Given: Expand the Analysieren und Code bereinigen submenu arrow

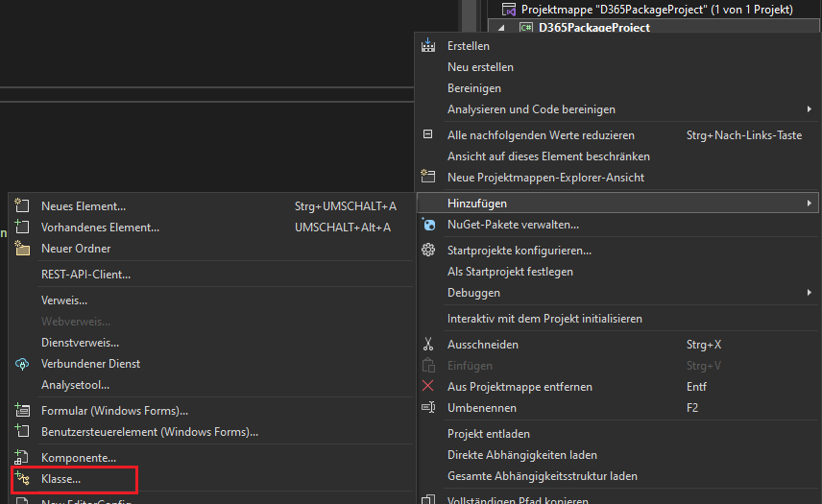Looking at the screenshot, I should (810, 109).
